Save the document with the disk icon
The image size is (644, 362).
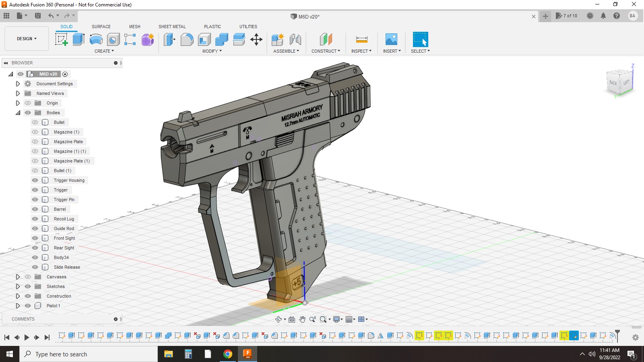point(38,16)
